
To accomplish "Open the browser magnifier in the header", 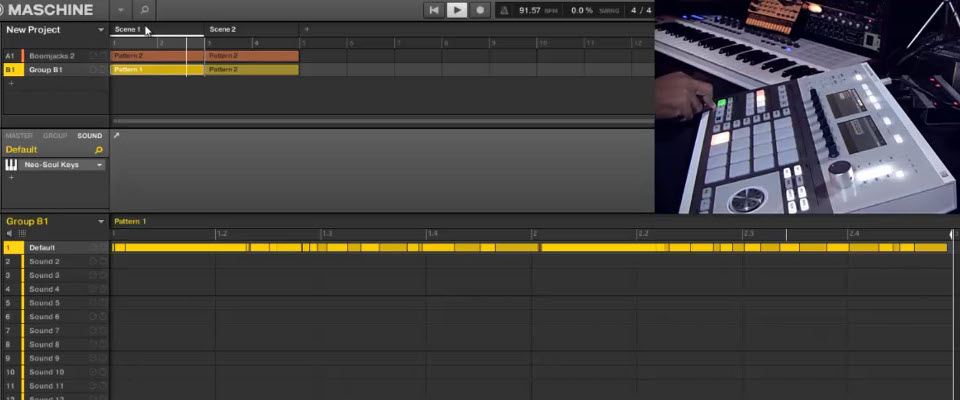I will [x=144, y=10].
